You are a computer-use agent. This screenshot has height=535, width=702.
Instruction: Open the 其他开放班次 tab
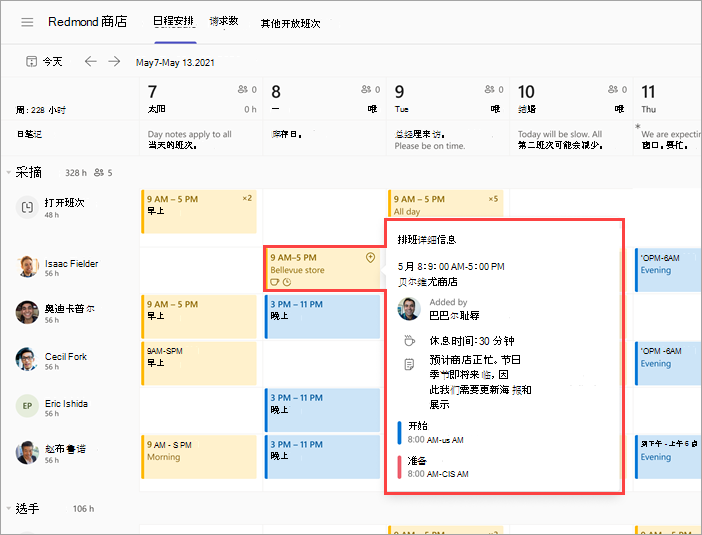pyautogui.click(x=291, y=23)
